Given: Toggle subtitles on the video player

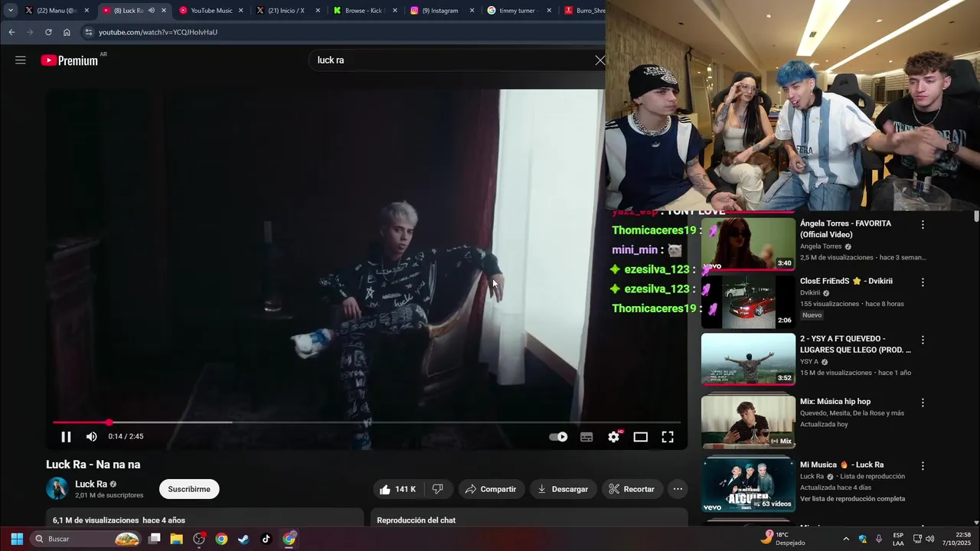Looking at the screenshot, I should (586, 437).
